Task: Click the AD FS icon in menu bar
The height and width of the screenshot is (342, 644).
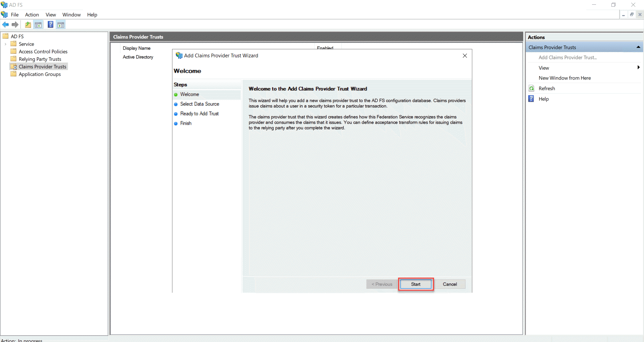Action: coord(4,14)
